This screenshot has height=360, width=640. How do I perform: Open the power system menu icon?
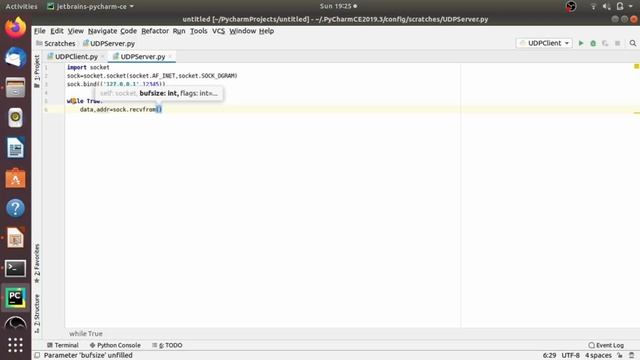[620, 6]
